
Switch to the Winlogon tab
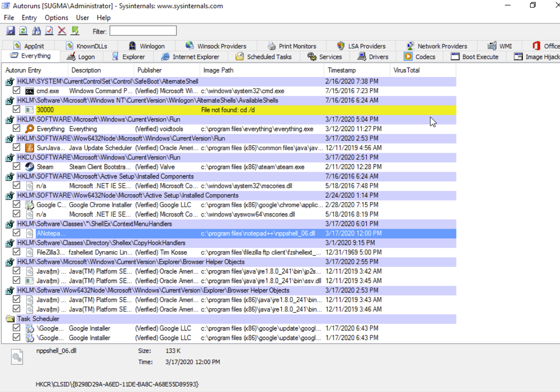point(147,46)
